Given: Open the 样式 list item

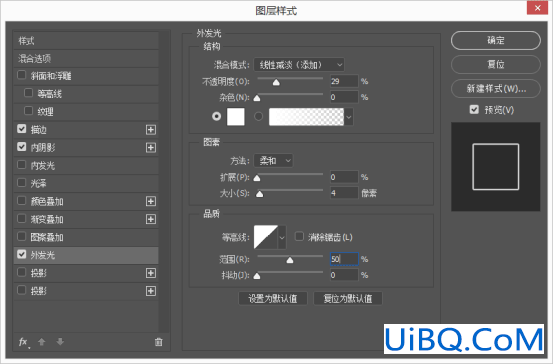Looking at the screenshot, I should point(86,41).
